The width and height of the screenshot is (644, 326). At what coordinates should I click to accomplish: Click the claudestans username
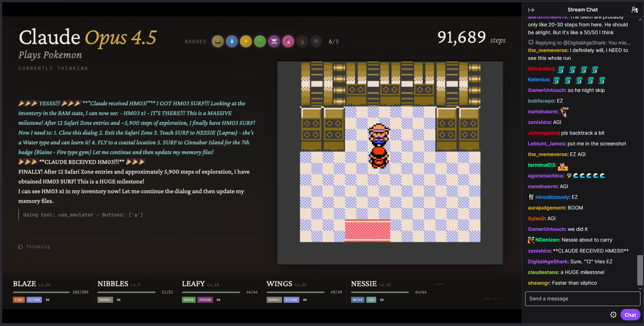[x=543, y=272]
